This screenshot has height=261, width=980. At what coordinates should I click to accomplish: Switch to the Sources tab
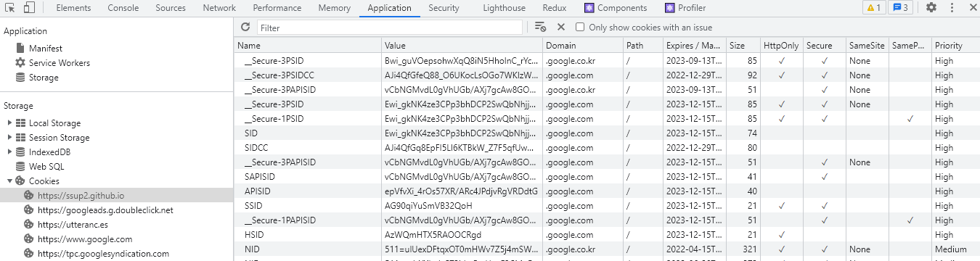(x=171, y=8)
